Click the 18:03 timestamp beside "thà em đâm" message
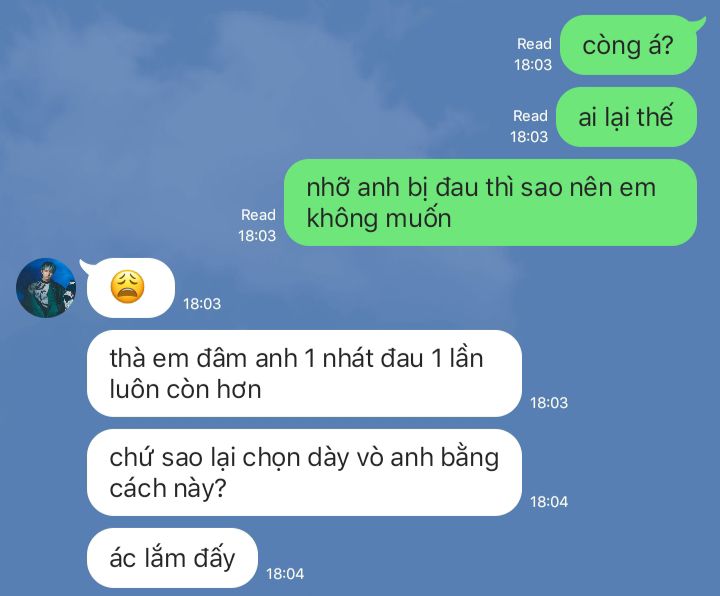This screenshot has height=596, width=720. pos(549,403)
